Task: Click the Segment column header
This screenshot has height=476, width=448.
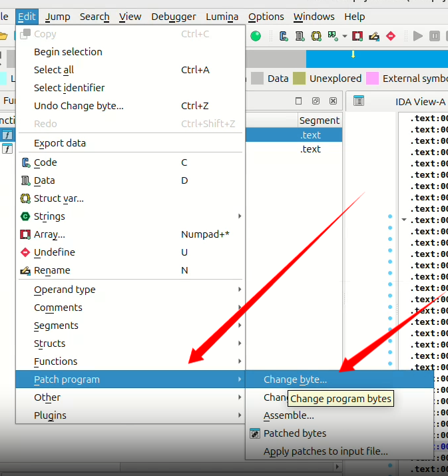Action: point(320,120)
